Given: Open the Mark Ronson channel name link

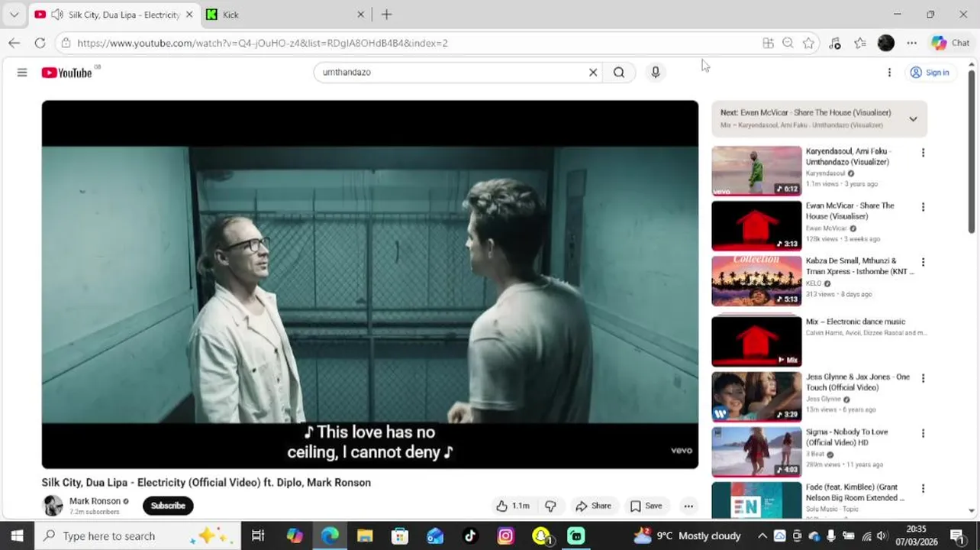Looking at the screenshot, I should pos(95,501).
